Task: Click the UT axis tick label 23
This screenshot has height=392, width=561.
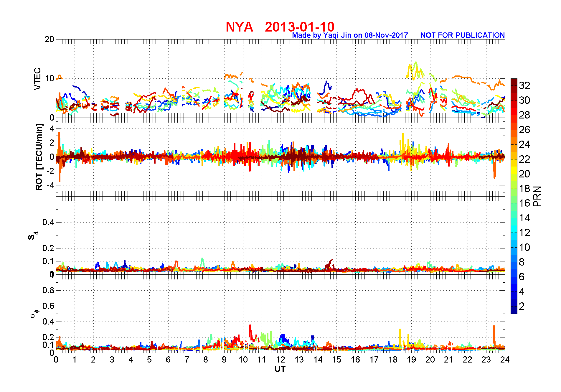Action: (x=486, y=360)
